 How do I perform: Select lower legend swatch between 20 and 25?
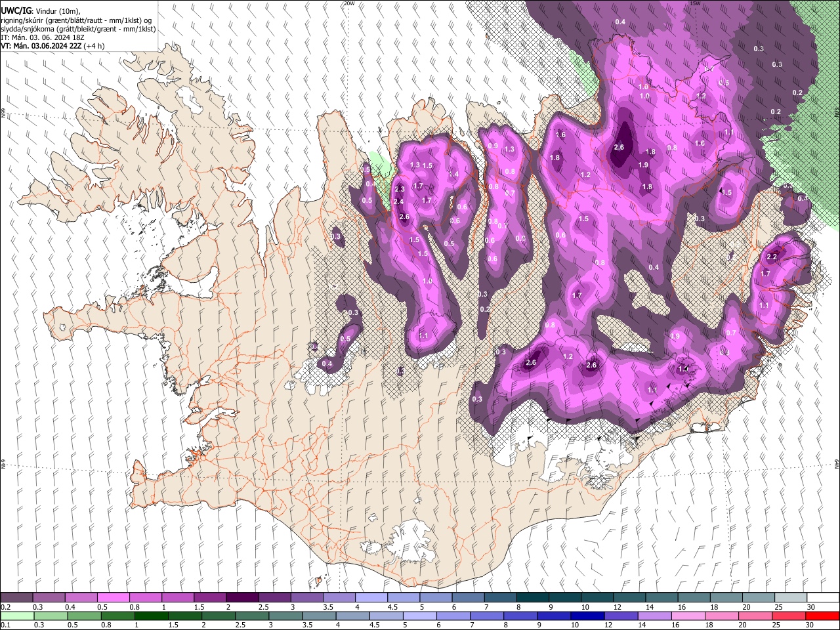coord(754,616)
